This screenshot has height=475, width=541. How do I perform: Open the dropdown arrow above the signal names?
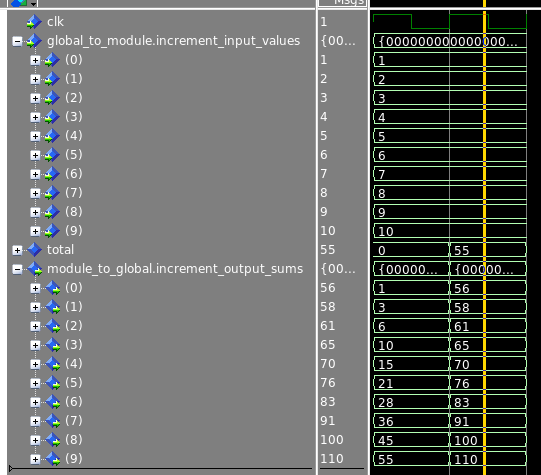(x=33, y=4)
